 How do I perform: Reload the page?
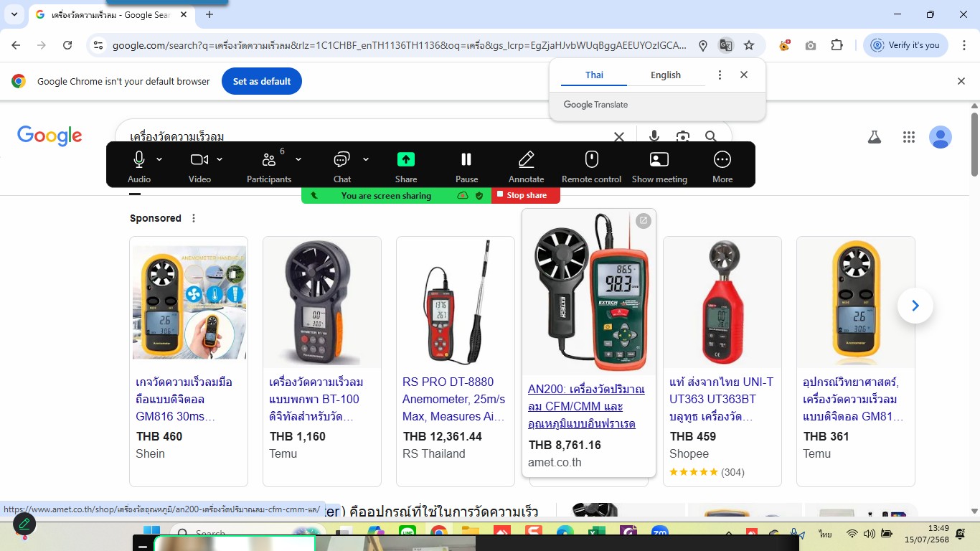pyautogui.click(x=67, y=45)
